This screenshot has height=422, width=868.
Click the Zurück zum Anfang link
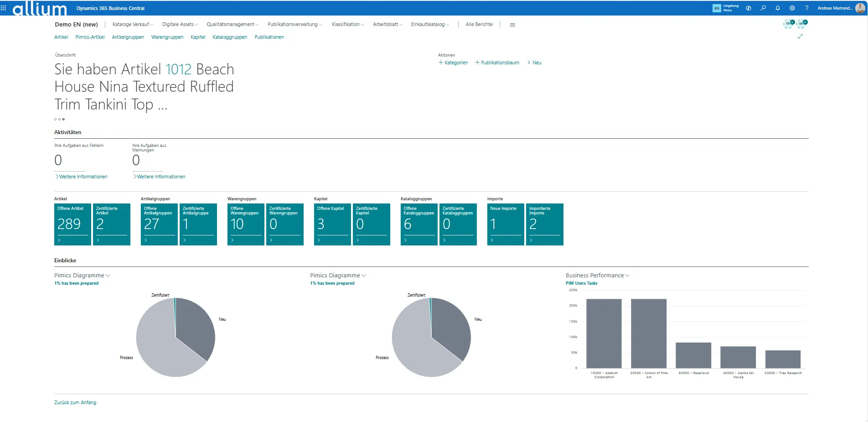[75, 403]
